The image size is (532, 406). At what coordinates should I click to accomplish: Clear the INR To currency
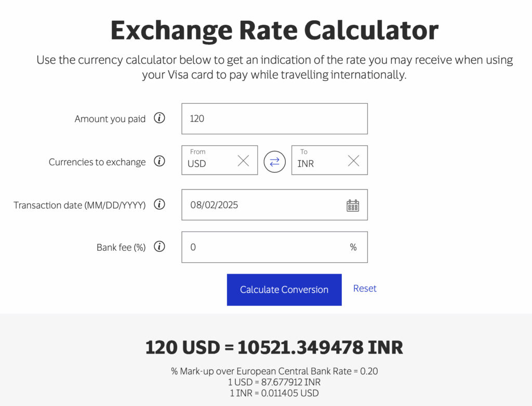point(353,160)
